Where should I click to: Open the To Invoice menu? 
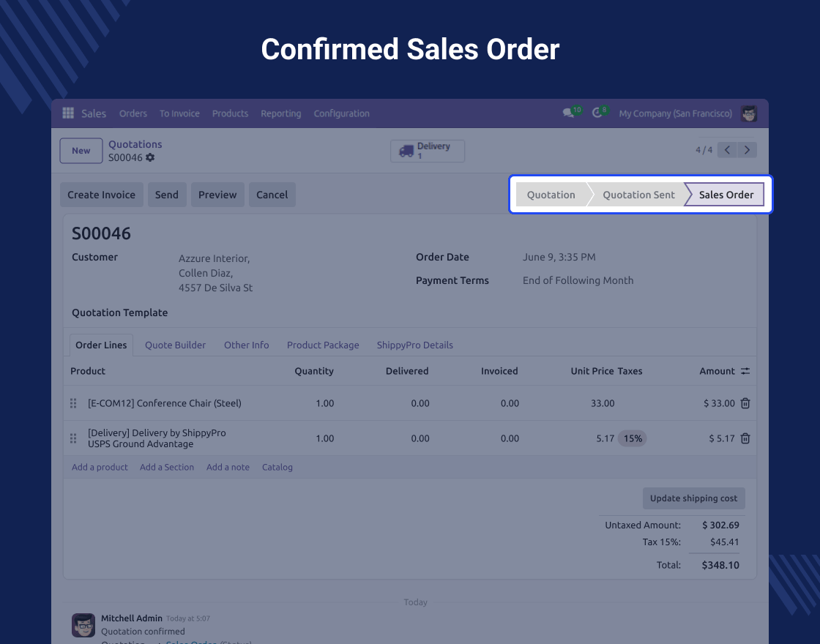[x=179, y=113]
